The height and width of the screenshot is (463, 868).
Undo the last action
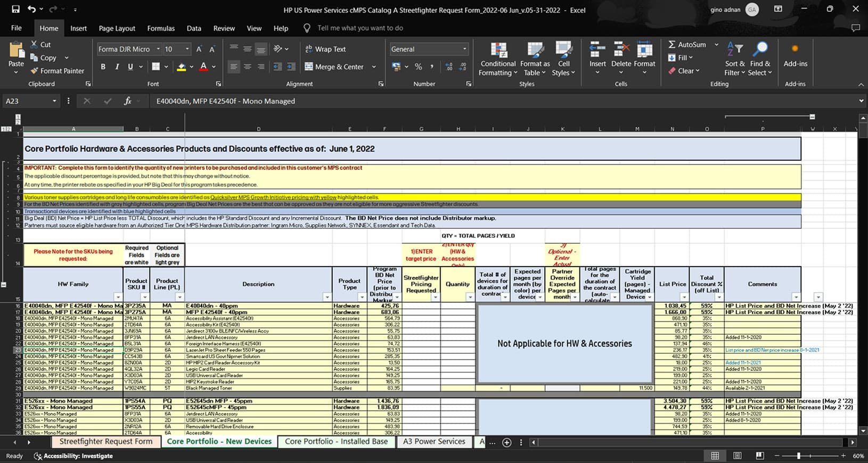32,9
